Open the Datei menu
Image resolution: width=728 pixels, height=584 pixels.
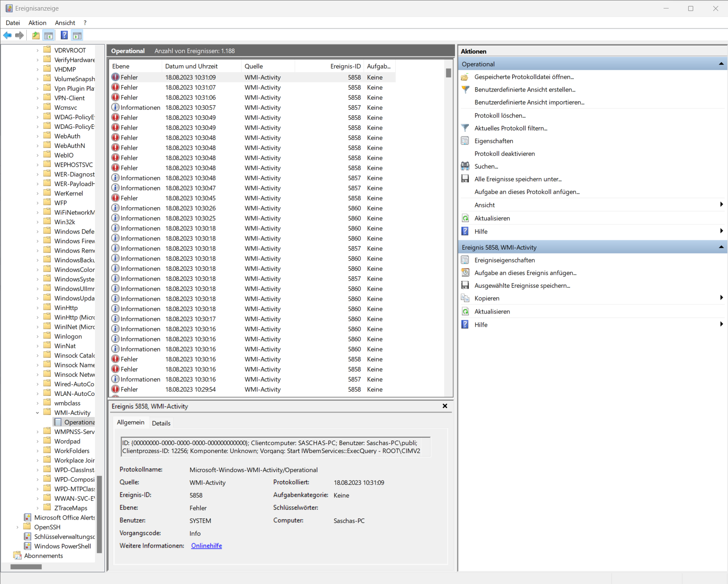click(13, 23)
